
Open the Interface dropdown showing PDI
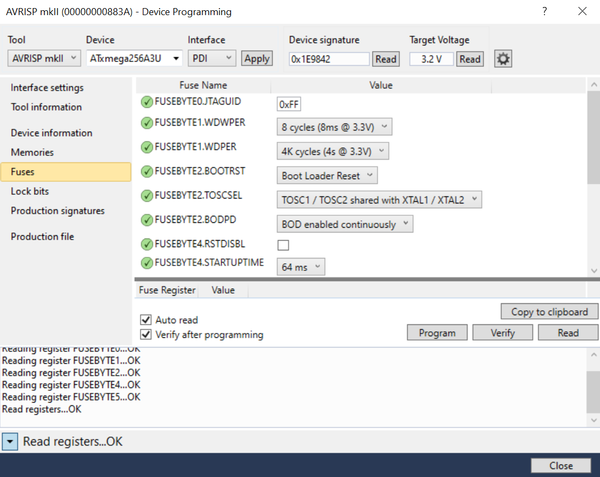click(x=212, y=59)
